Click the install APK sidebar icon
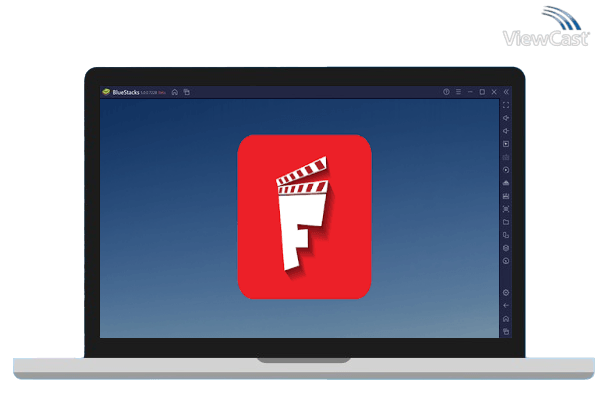The height and width of the screenshot is (414, 602). tap(506, 183)
